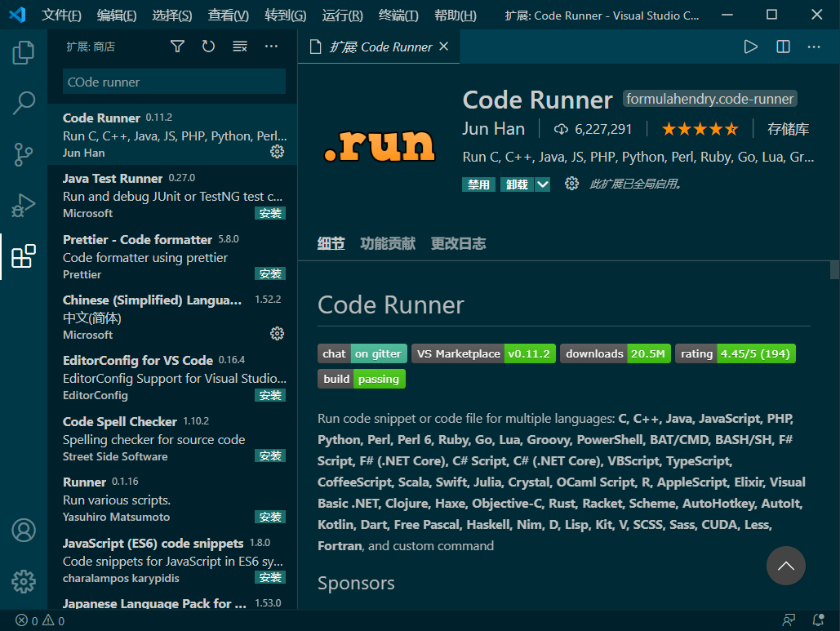The height and width of the screenshot is (631, 840).
Task: Run code with the play button
Action: click(751, 47)
